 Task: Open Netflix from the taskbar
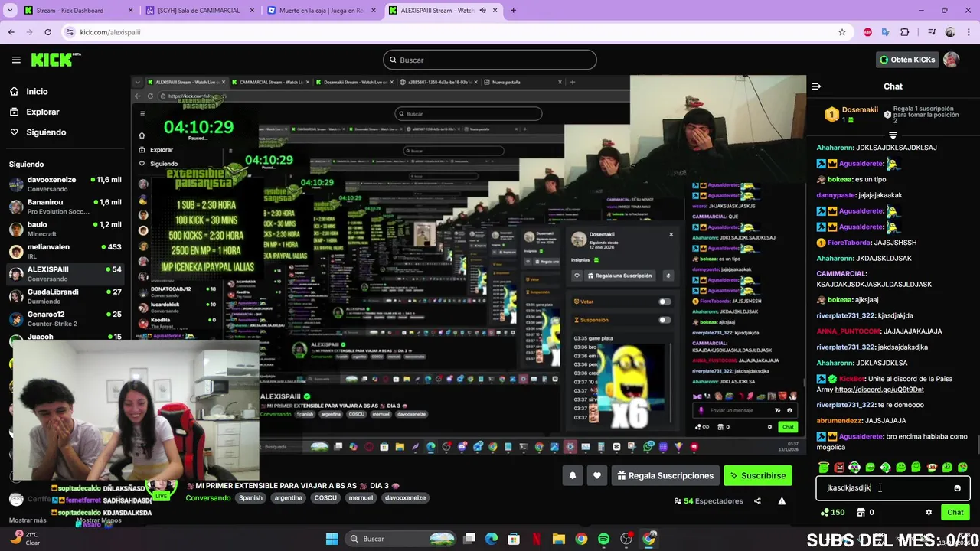(x=537, y=539)
